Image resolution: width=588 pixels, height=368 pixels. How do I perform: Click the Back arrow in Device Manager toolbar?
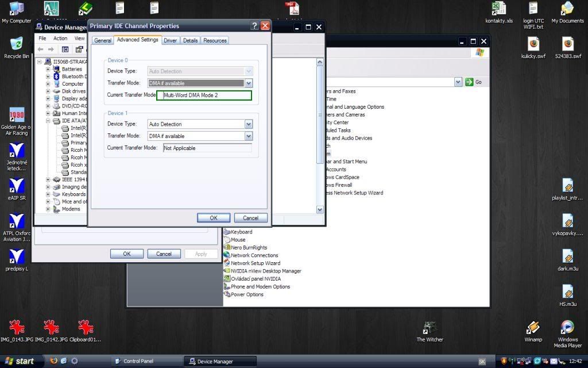pos(41,49)
